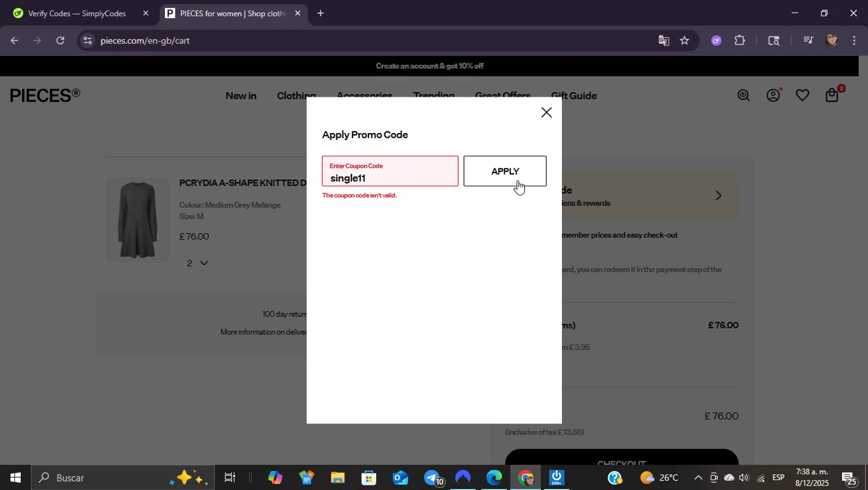The width and height of the screenshot is (868, 490).
Task: Click the address bar URL
Action: (145, 40)
